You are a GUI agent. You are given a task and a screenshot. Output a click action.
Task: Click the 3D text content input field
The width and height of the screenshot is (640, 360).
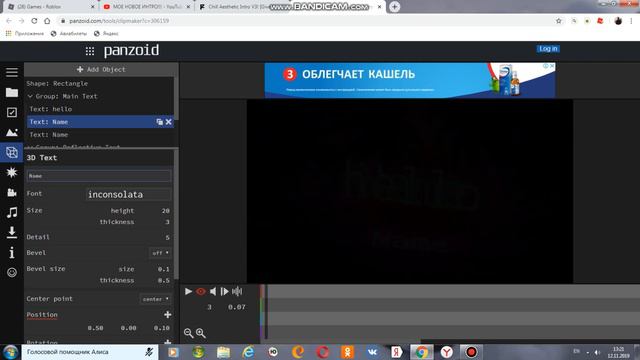pyautogui.click(x=99, y=176)
